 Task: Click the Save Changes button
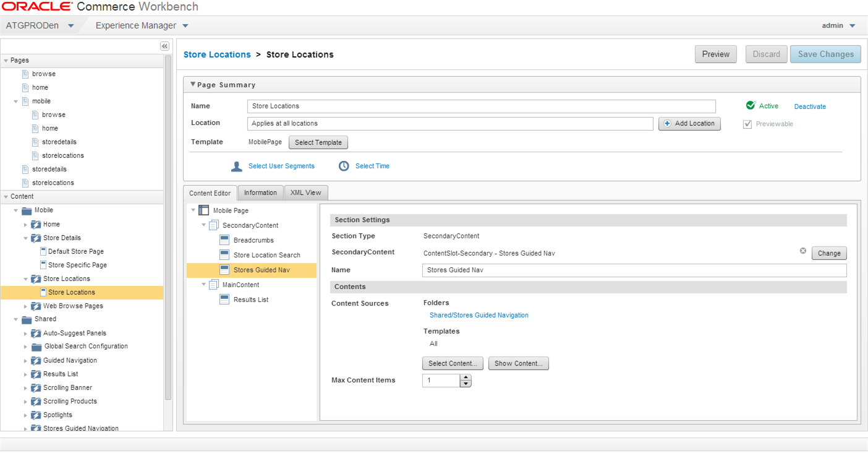[x=825, y=54]
